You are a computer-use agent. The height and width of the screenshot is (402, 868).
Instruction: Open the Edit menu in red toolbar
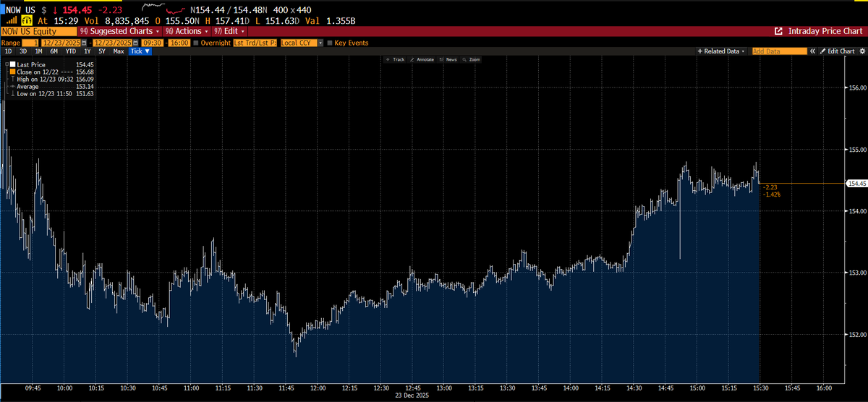[x=229, y=31]
